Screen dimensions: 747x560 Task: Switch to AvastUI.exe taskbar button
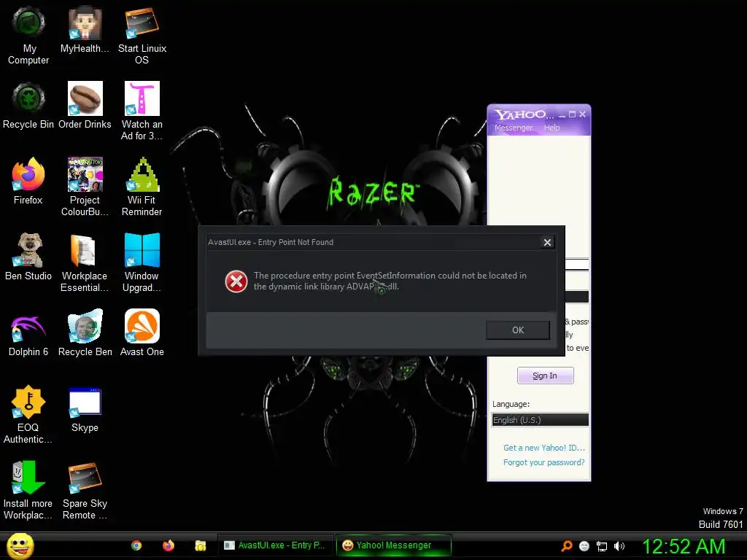(x=275, y=545)
